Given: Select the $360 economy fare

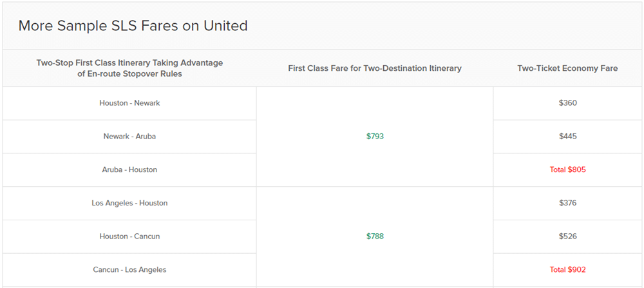Looking at the screenshot, I should point(567,103).
